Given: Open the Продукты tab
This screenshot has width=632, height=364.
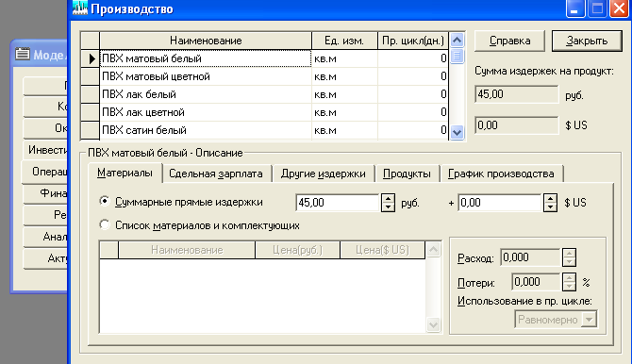Looking at the screenshot, I should [x=407, y=174].
